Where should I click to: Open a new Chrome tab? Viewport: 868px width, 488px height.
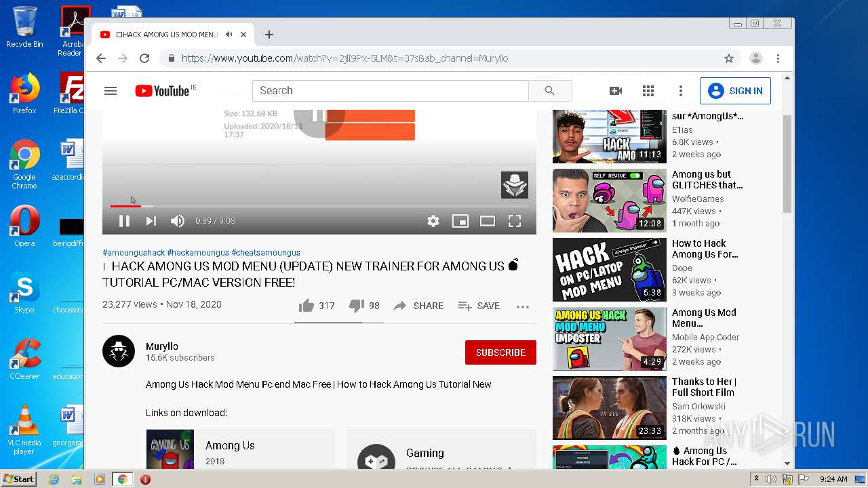[x=269, y=35]
